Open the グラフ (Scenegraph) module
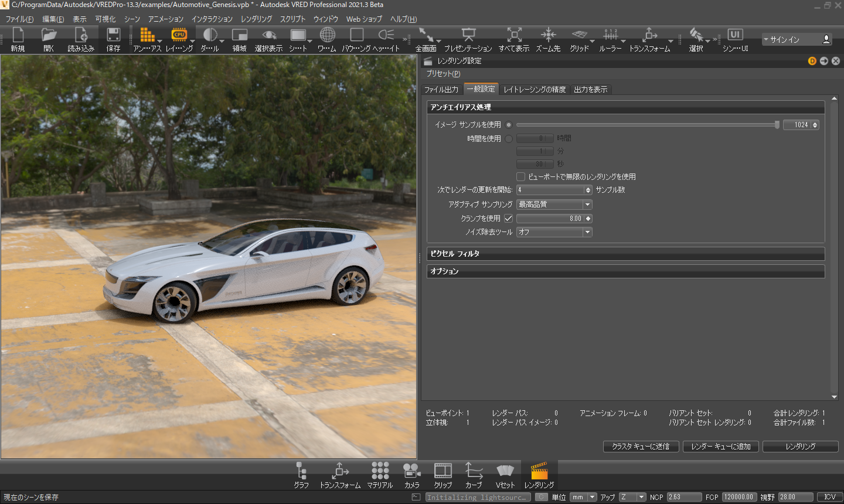844x504 pixels. coord(301,471)
